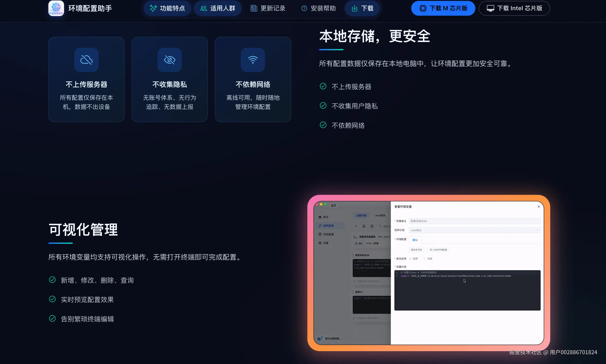Click first file import icon in demo toolbar

(x=364, y=226)
